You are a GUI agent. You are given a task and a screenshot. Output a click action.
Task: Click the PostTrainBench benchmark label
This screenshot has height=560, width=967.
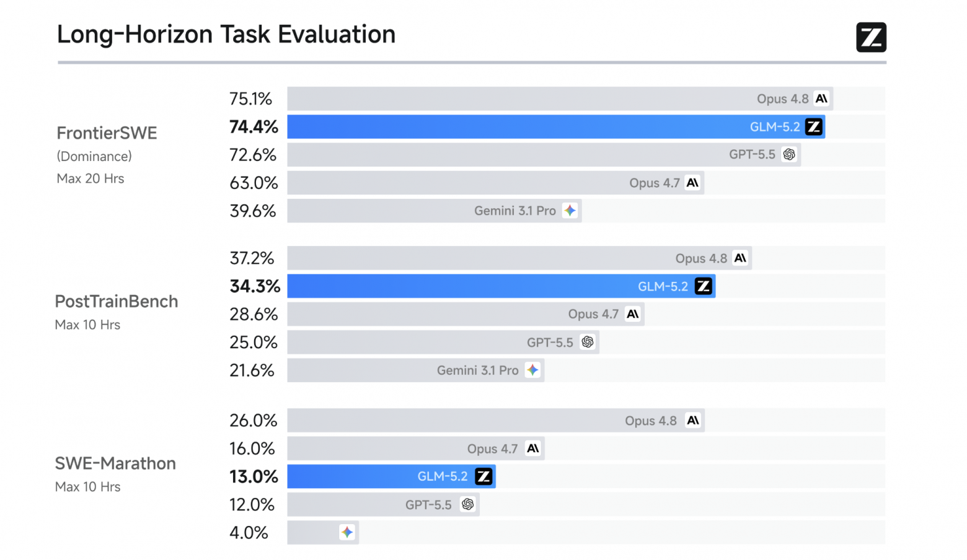click(117, 302)
